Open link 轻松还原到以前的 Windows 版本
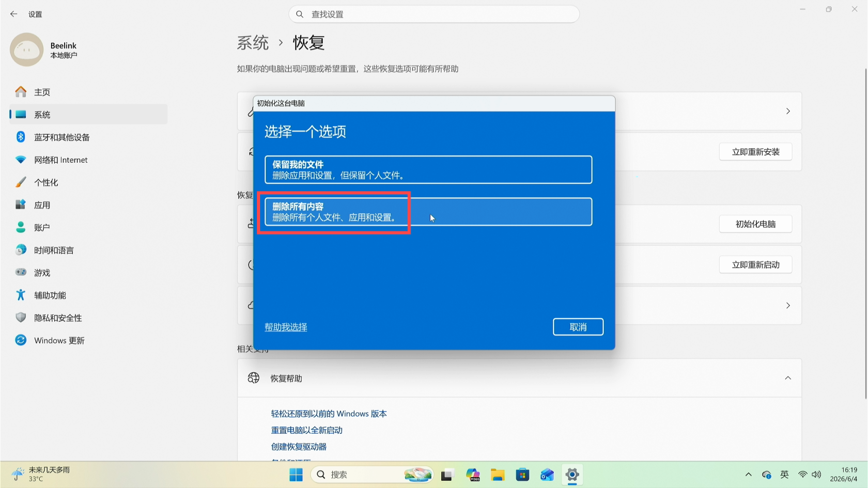Screen dimensions: 868x488 pos(329,414)
